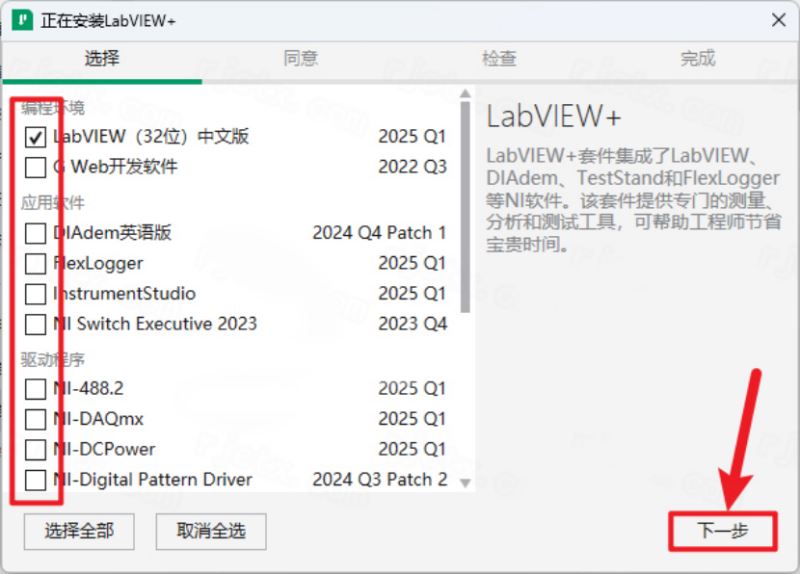Click the NI-DAQmx item name

98,419
